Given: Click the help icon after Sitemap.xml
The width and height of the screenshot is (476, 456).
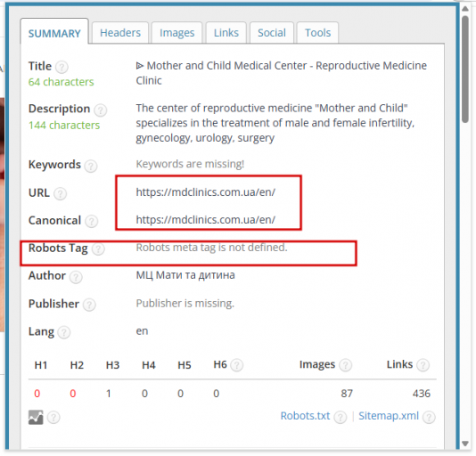Looking at the screenshot, I should pos(430,418).
